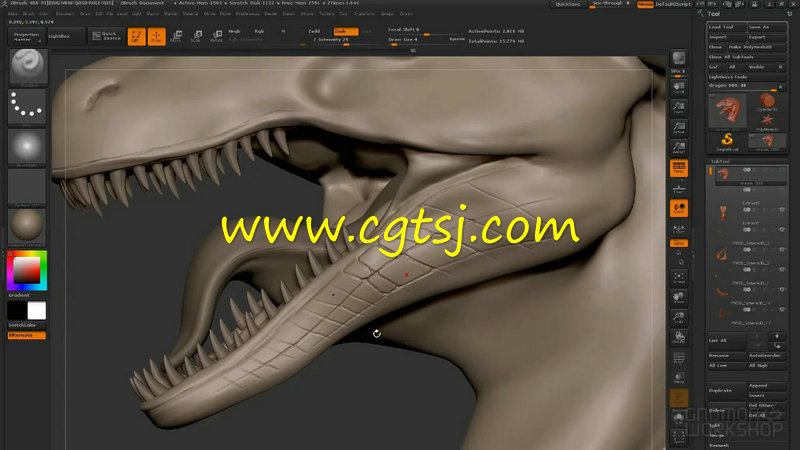Viewport: 800px width, 450px height.
Task: Click the SwitchColor button
Action: pyautogui.click(x=27, y=325)
